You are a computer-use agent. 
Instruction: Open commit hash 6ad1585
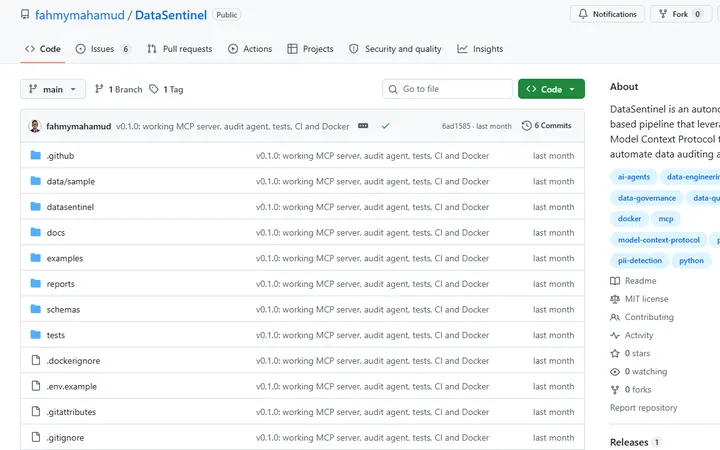coord(456,126)
